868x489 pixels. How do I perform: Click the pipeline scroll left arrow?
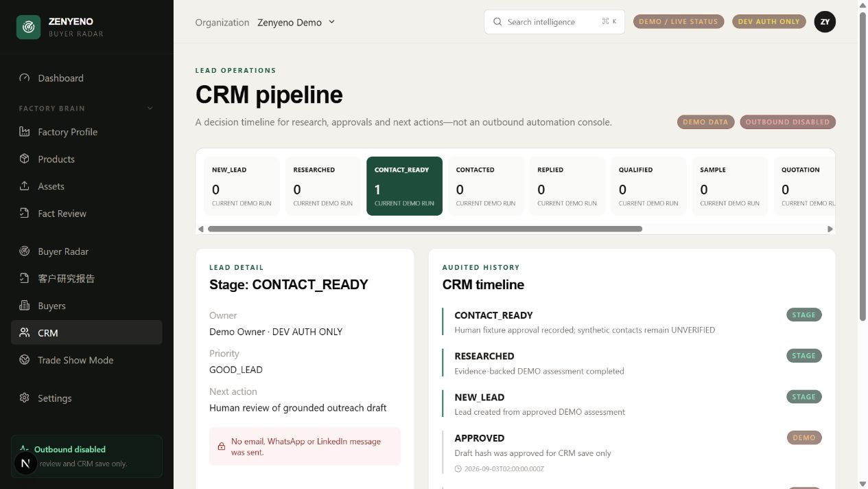tap(201, 229)
